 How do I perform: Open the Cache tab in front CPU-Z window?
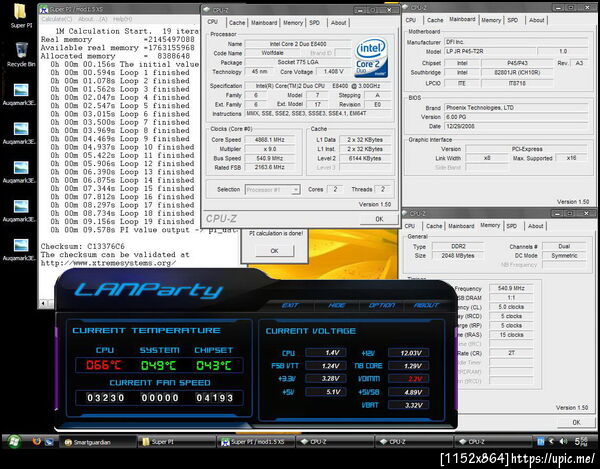237,23
